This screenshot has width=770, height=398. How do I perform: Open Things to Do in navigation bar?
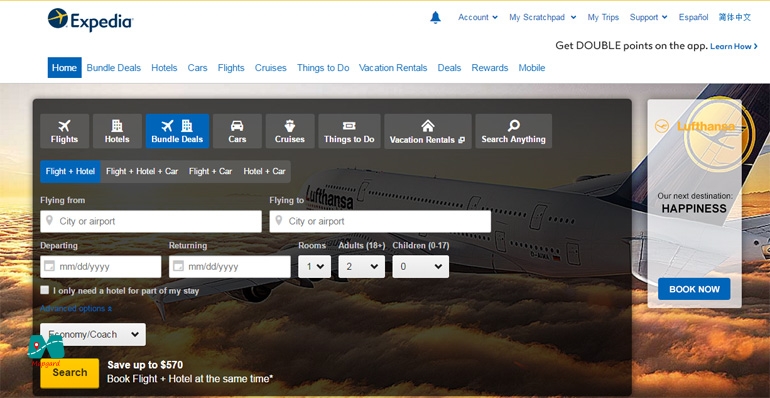tap(323, 68)
